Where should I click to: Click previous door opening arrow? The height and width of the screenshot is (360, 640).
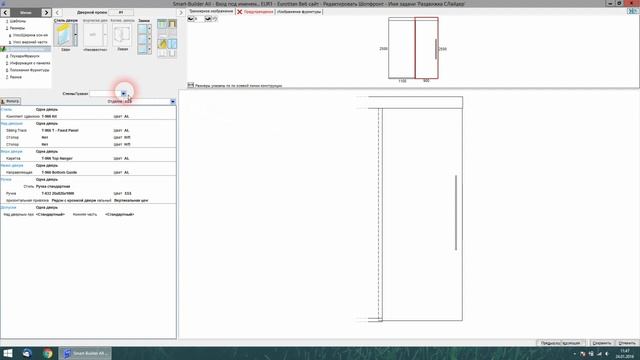click(57, 13)
